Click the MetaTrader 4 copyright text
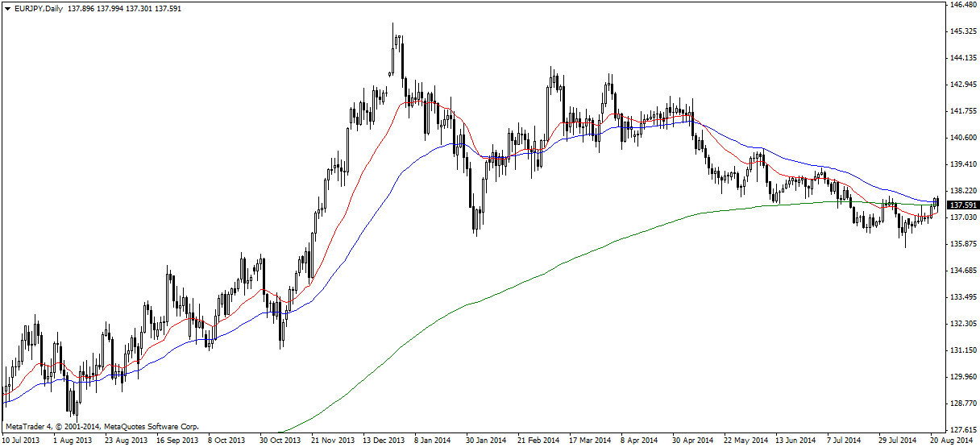 point(102,426)
